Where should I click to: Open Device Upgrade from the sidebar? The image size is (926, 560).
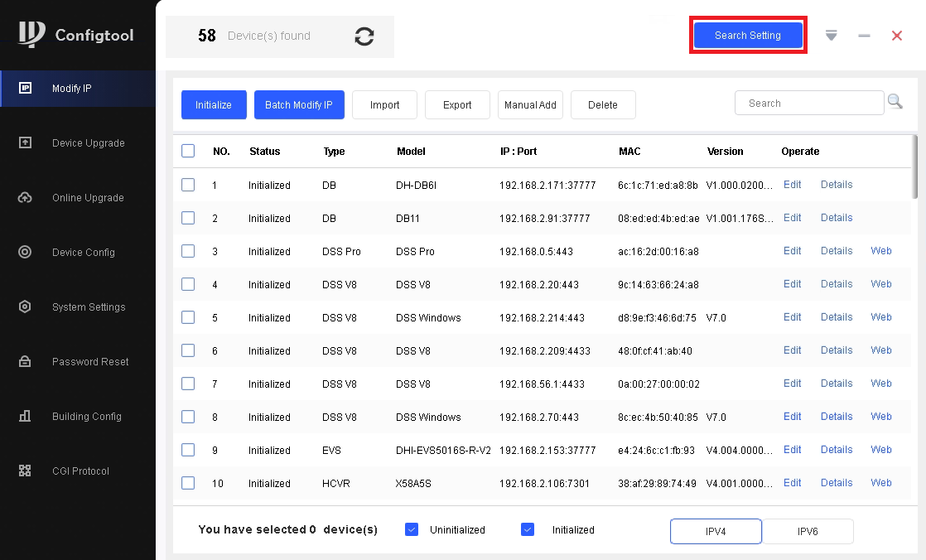[88, 143]
